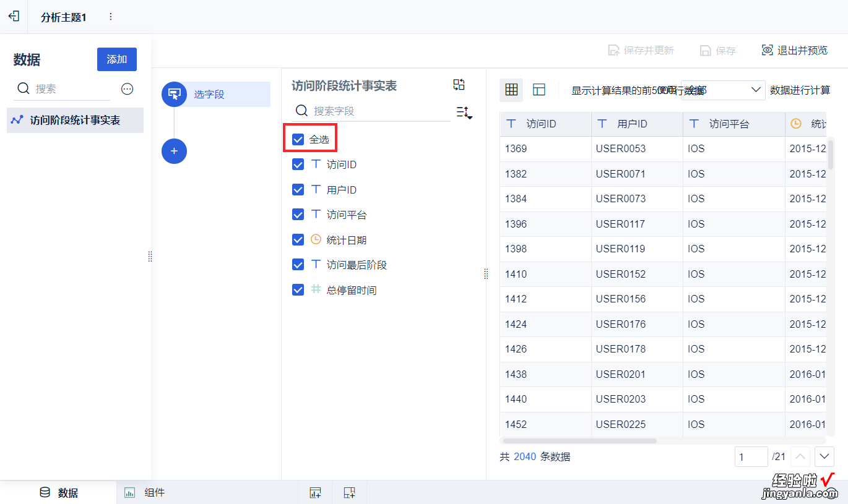This screenshot has width=848, height=504.
Task: Click text type icon of 访问最后阶段 field
Action: [x=316, y=265]
